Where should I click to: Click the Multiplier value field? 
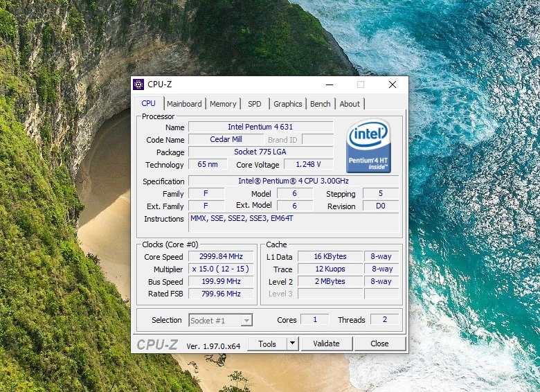pos(216,269)
